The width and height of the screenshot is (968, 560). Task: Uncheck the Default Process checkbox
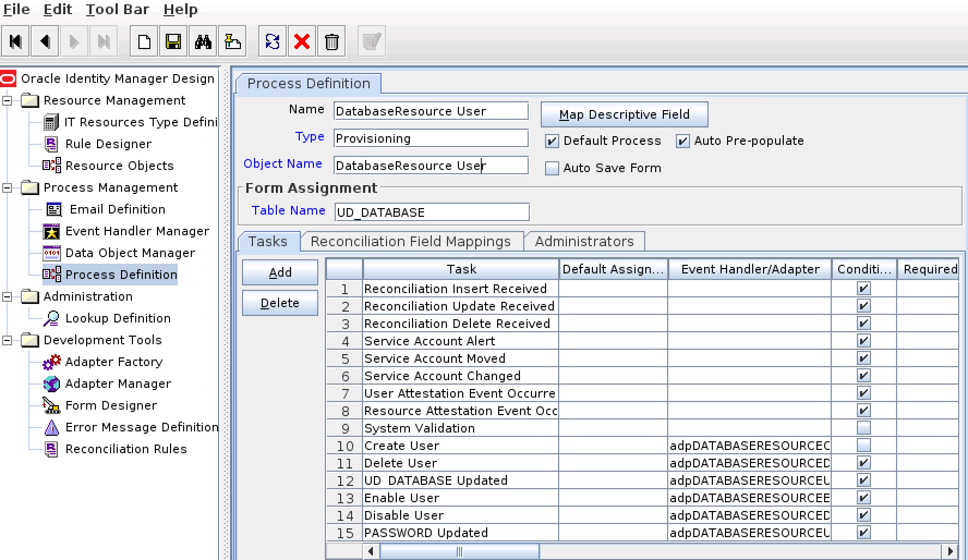(x=552, y=141)
